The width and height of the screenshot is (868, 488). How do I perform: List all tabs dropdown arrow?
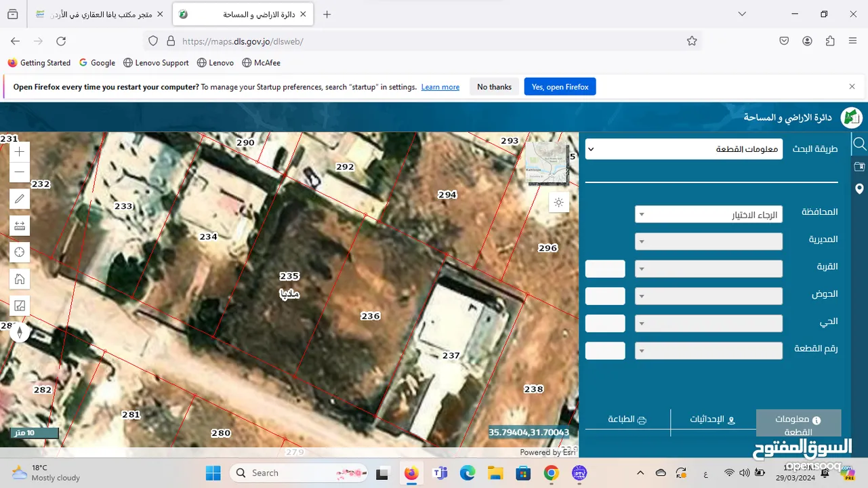(x=742, y=14)
